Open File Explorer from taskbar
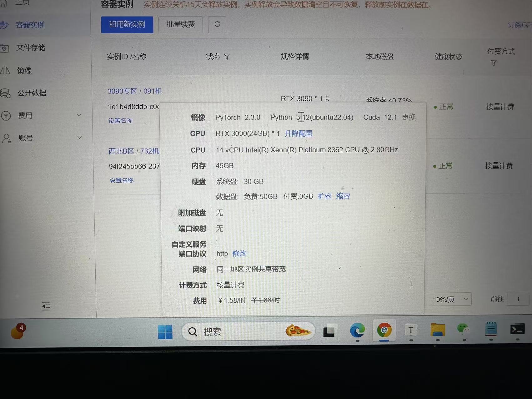Image resolution: width=532 pixels, height=399 pixels. [x=438, y=330]
